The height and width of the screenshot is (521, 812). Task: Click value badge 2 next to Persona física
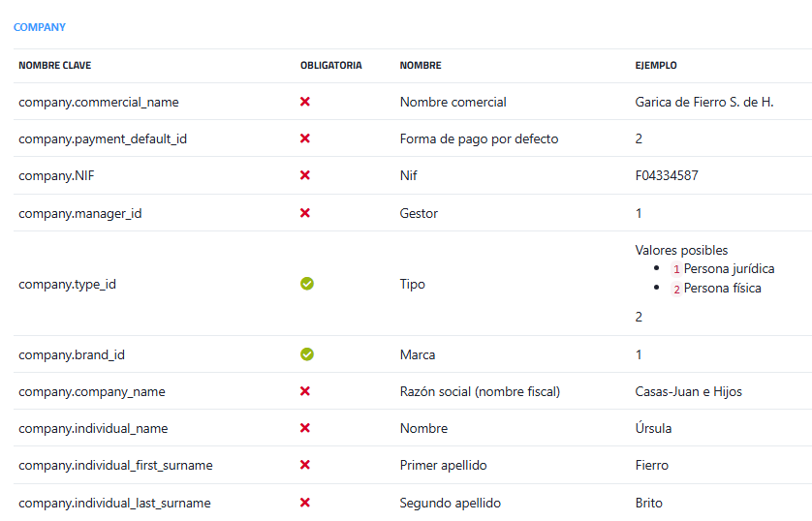point(676,289)
